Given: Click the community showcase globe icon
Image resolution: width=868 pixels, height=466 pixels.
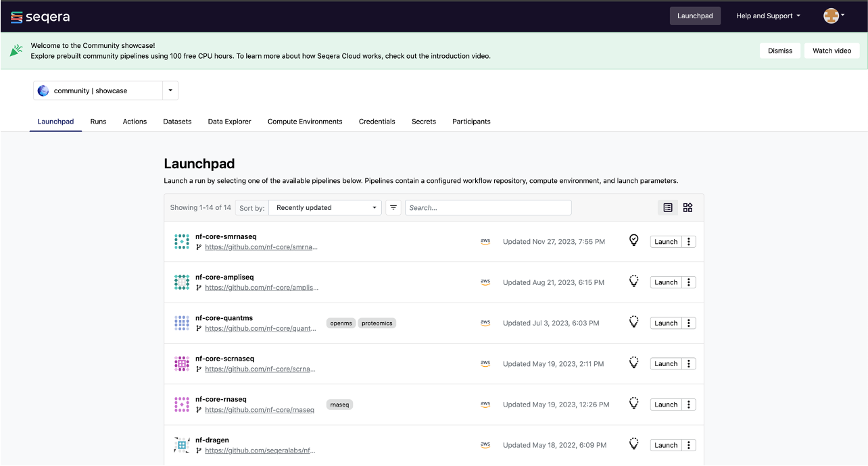Looking at the screenshot, I should (43, 90).
